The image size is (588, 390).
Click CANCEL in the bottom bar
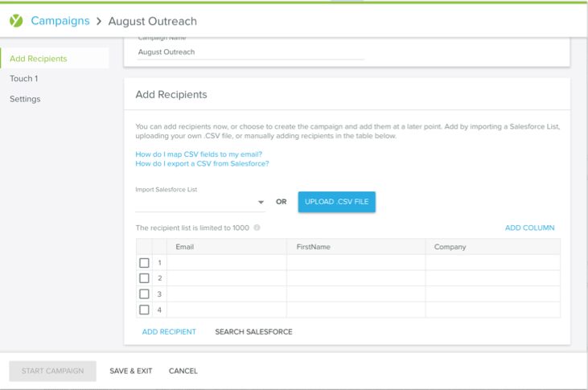[183, 371]
